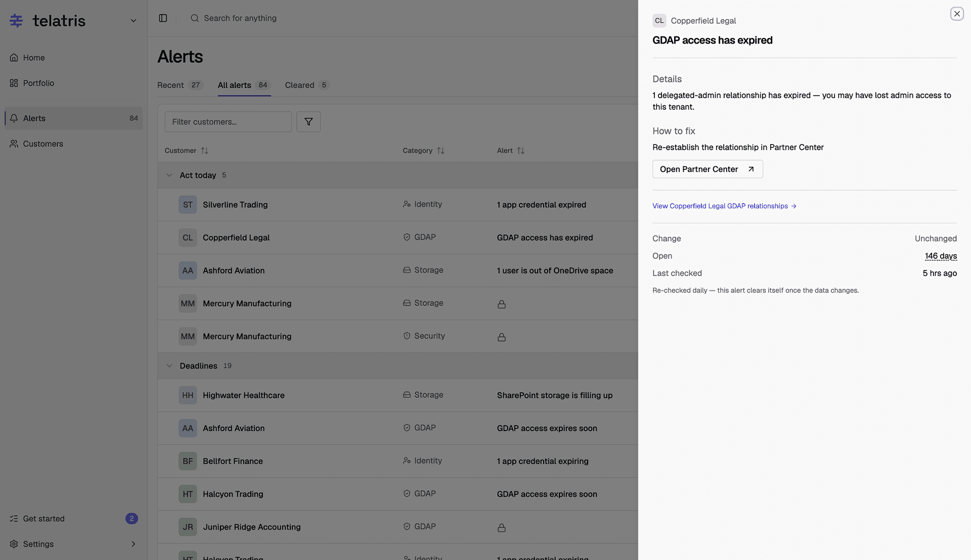Sort by Alert column arrows
This screenshot has height=560, width=971.
coord(520,151)
